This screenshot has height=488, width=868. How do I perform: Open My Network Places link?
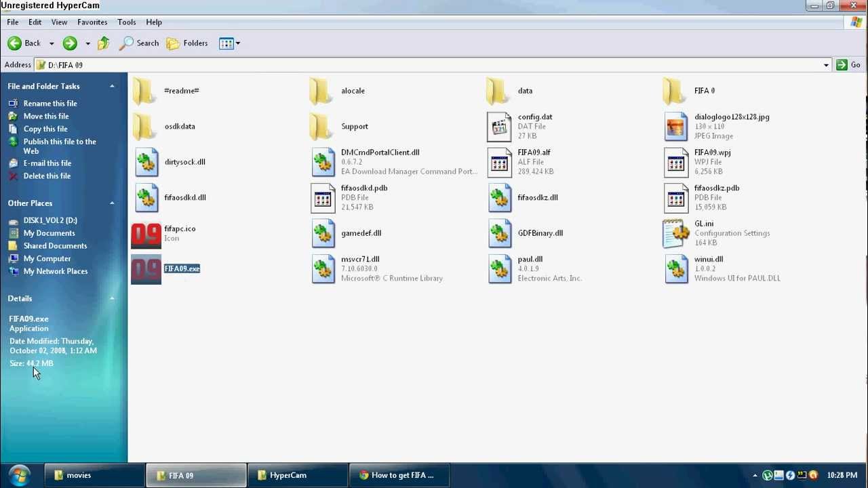(56, 271)
